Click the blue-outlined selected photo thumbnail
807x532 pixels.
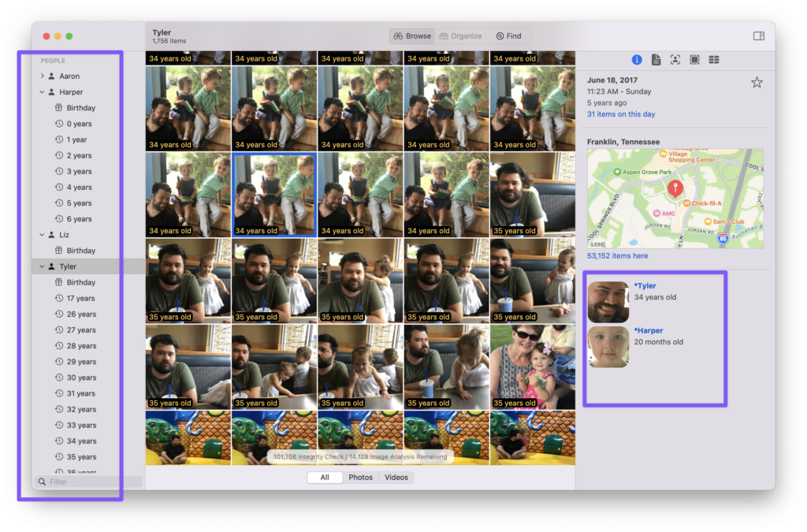click(274, 195)
